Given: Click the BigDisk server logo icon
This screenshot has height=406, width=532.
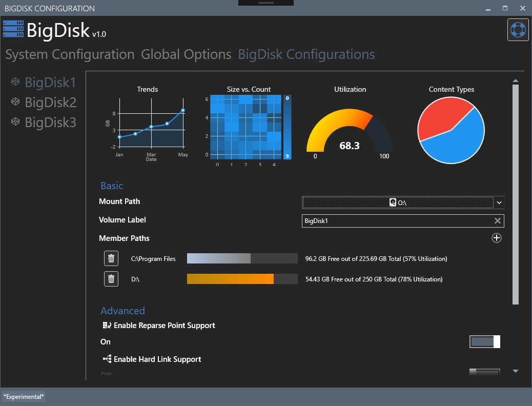Looking at the screenshot, I should (x=13, y=29).
